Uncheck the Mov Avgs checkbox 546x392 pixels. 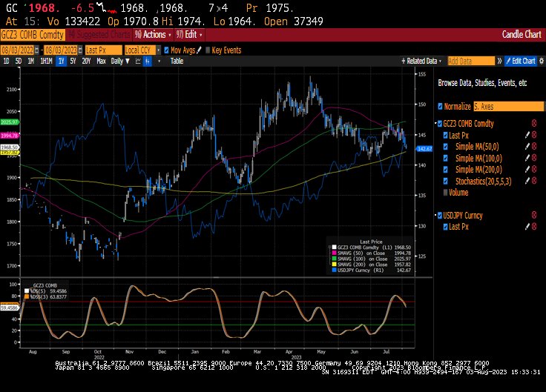pos(166,50)
